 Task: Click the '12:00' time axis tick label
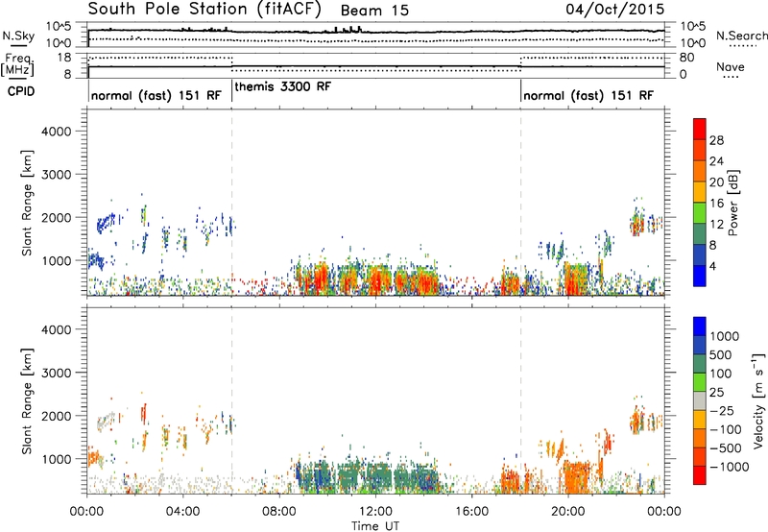(x=375, y=512)
